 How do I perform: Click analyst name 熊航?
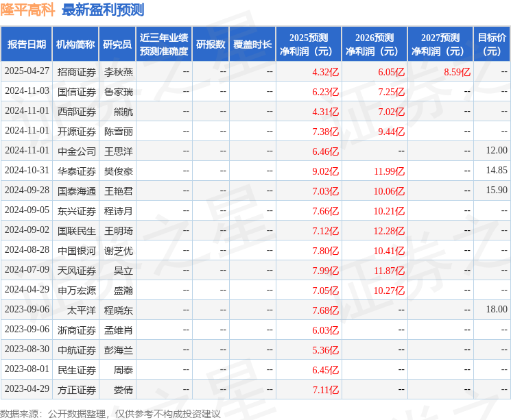click(123, 112)
